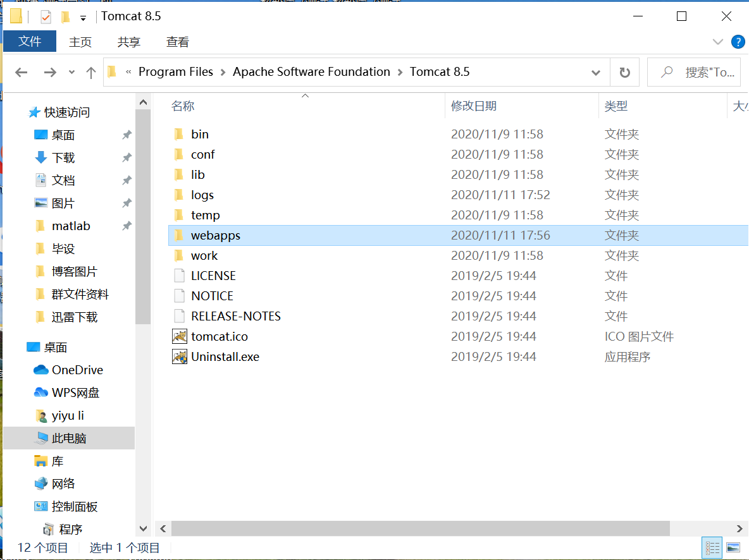Select the work folder icon
749x560 pixels.
click(x=179, y=255)
